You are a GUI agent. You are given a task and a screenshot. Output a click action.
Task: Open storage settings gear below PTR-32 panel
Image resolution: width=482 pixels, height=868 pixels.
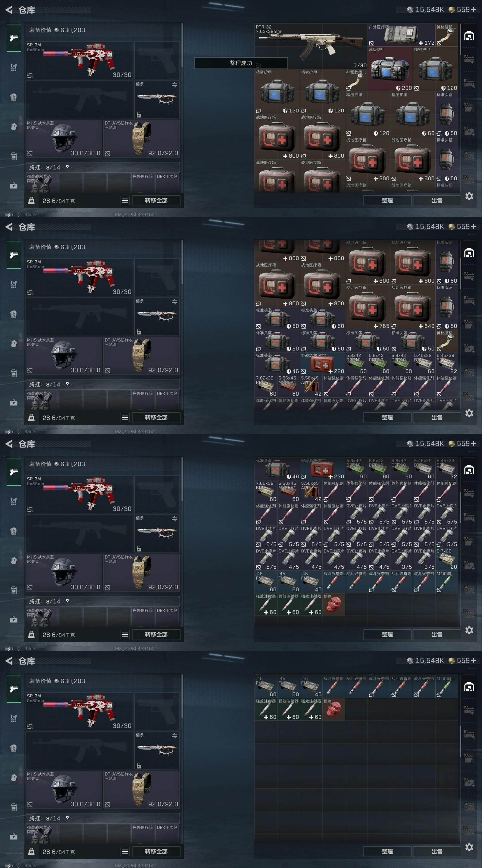(x=469, y=196)
